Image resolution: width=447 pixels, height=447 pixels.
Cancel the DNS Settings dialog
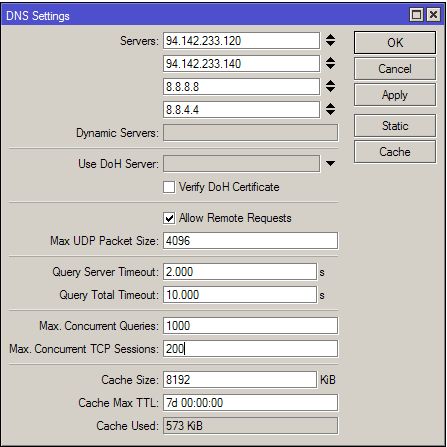tap(395, 69)
